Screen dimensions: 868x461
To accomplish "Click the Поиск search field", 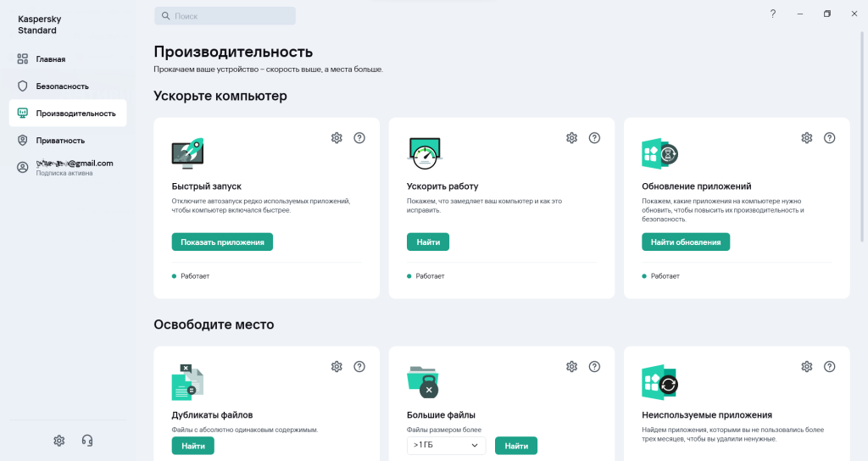I will click(x=225, y=16).
